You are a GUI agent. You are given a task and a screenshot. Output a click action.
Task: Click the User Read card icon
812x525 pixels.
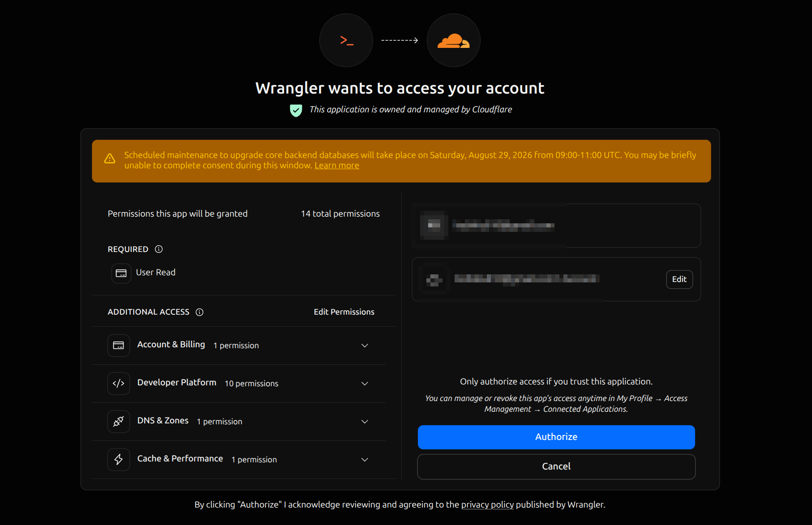pos(121,273)
